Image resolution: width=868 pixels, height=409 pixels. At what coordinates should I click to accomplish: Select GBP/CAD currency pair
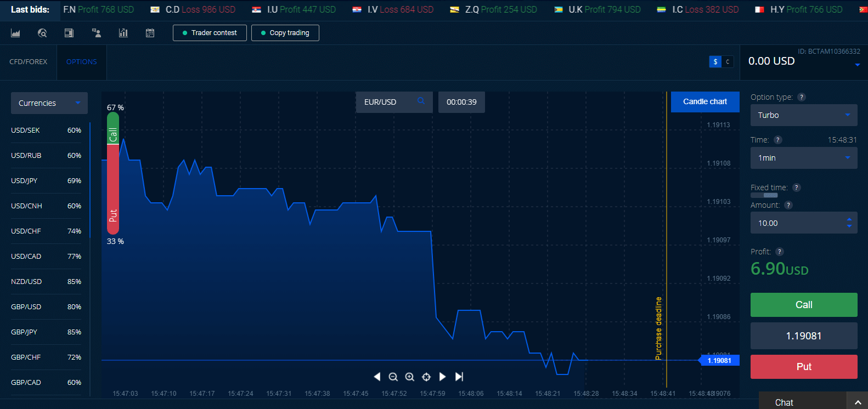coord(46,383)
